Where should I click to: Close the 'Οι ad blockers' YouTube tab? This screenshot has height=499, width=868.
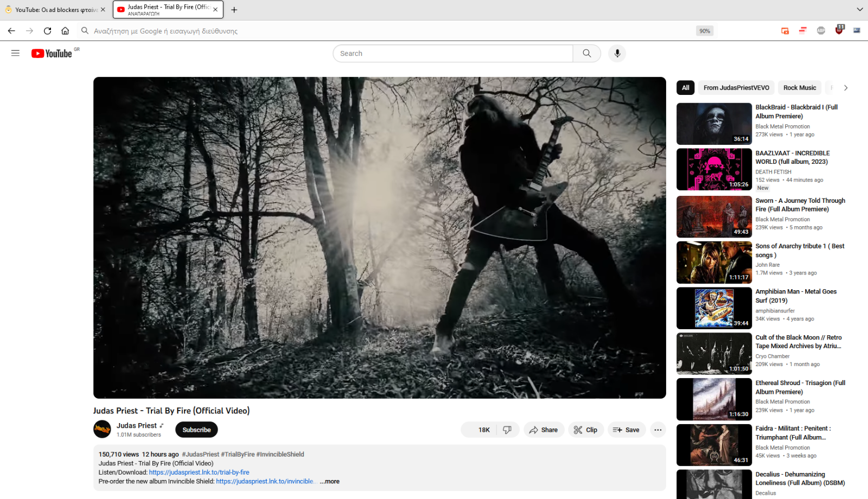(x=103, y=10)
